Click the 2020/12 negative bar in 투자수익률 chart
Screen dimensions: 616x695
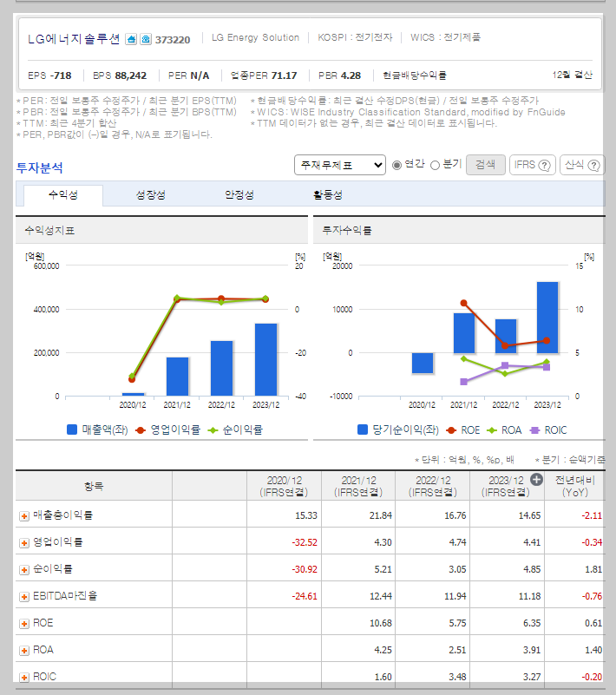(423, 363)
